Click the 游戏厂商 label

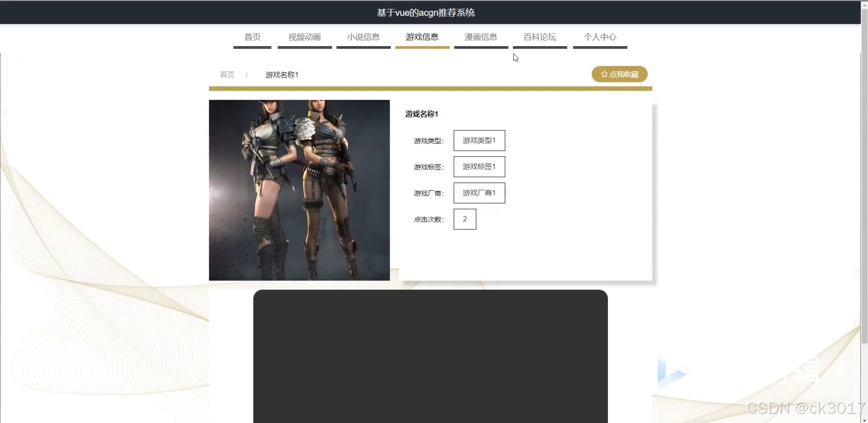[x=428, y=194]
